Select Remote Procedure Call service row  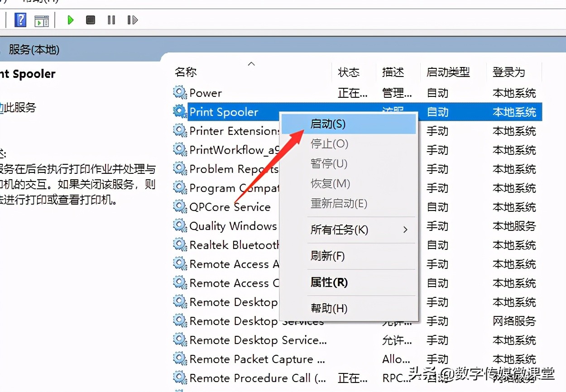pyautogui.click(x=252, y=378)
